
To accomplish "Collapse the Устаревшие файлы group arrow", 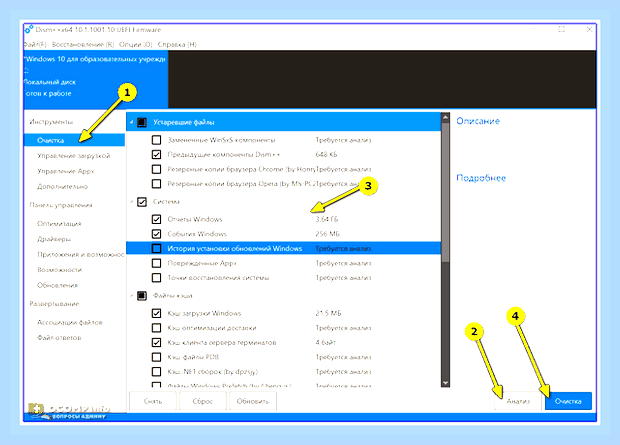I will [x=131, y=122].
